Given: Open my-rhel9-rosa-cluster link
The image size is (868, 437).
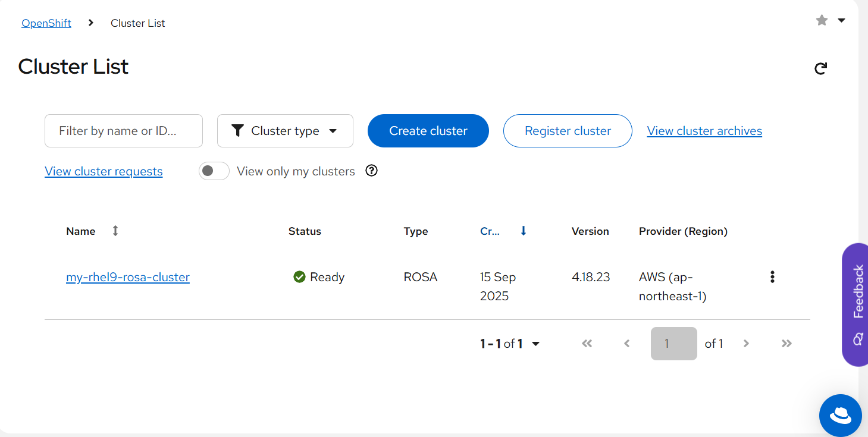Looking at the screenshot, I should (x=128, y=277).
